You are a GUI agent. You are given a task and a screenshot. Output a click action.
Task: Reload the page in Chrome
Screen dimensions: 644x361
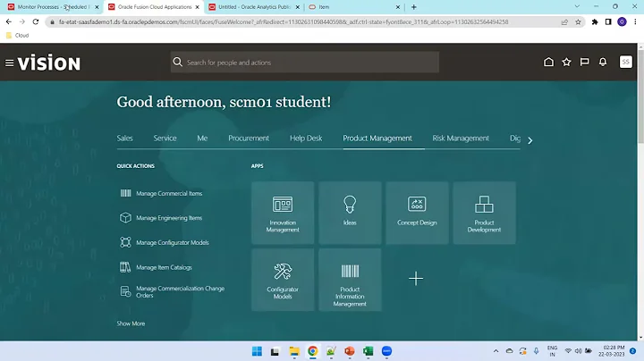pyautogui.click(x=36, y=21)
